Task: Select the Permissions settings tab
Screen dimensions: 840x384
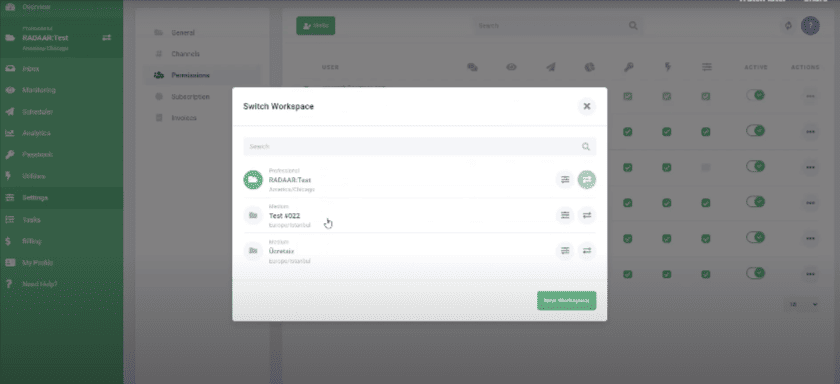Action: click(x=202, y=75)
